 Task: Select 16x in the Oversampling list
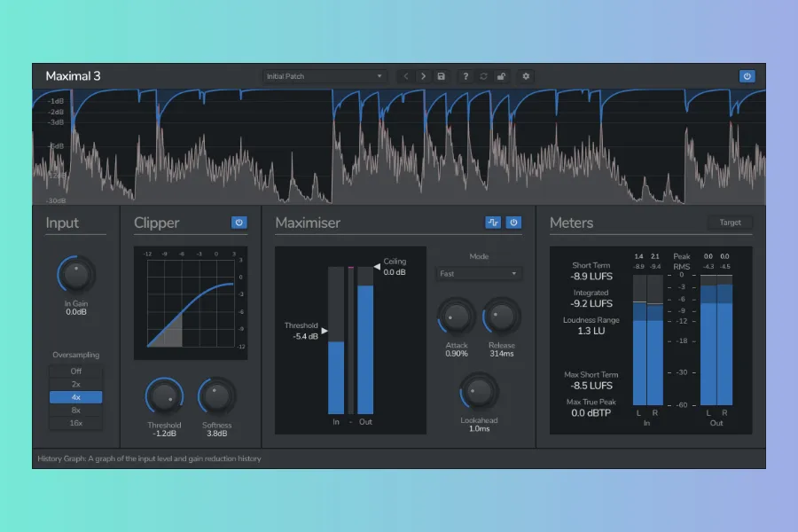click(76, 424)
